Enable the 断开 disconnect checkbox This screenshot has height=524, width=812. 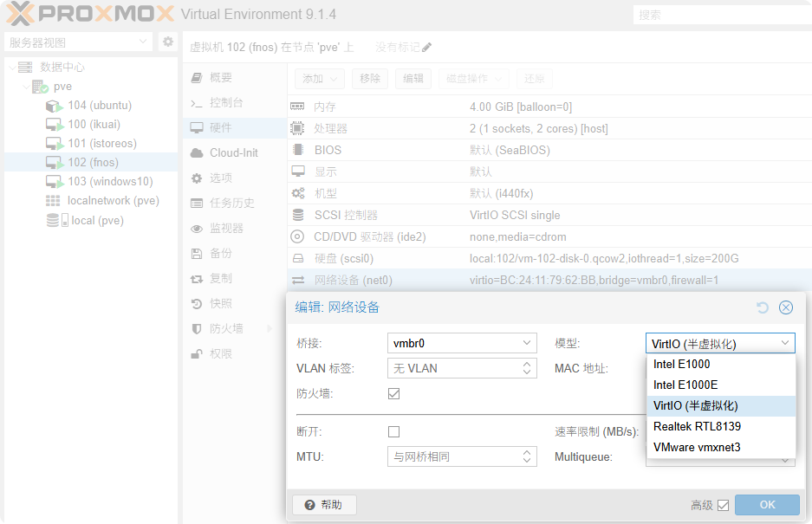point(394,430)
